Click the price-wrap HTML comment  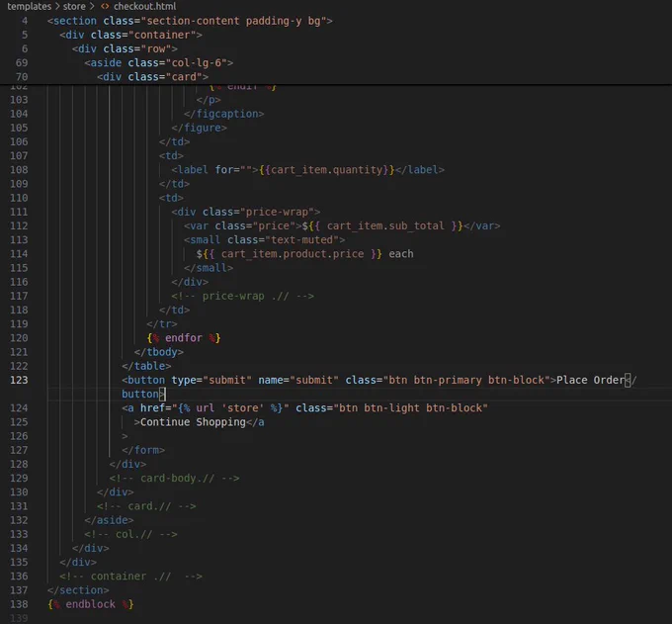point(242,296)
